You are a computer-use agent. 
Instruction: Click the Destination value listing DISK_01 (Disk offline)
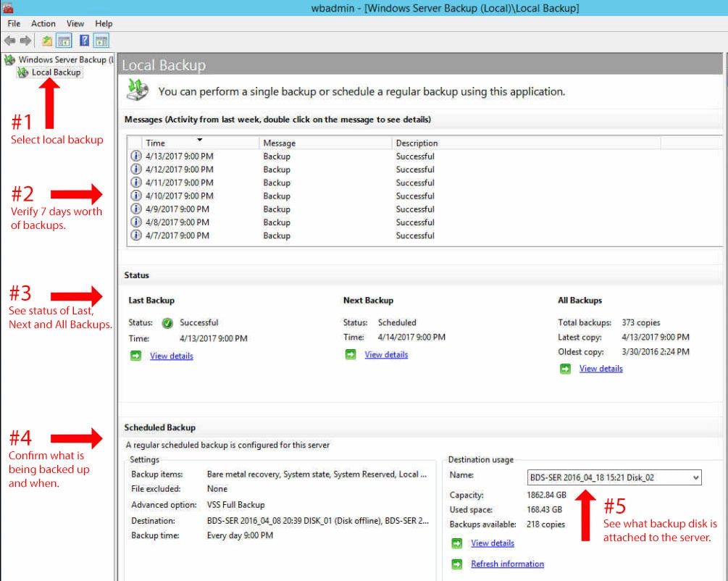coord(317,521)
